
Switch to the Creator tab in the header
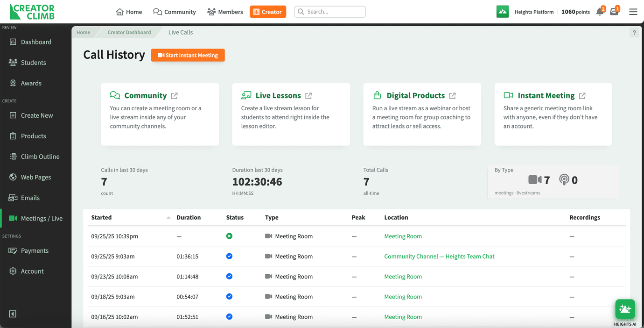268,11
